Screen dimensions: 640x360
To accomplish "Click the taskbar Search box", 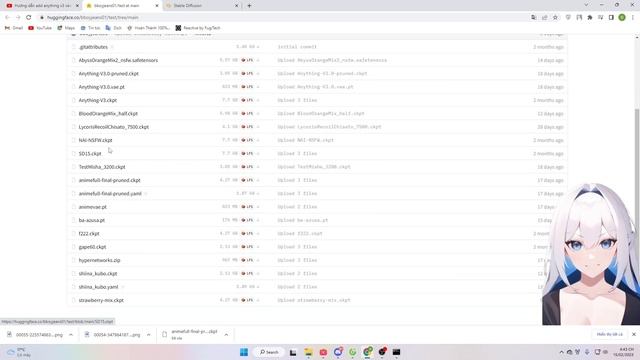I will (269, 352).
